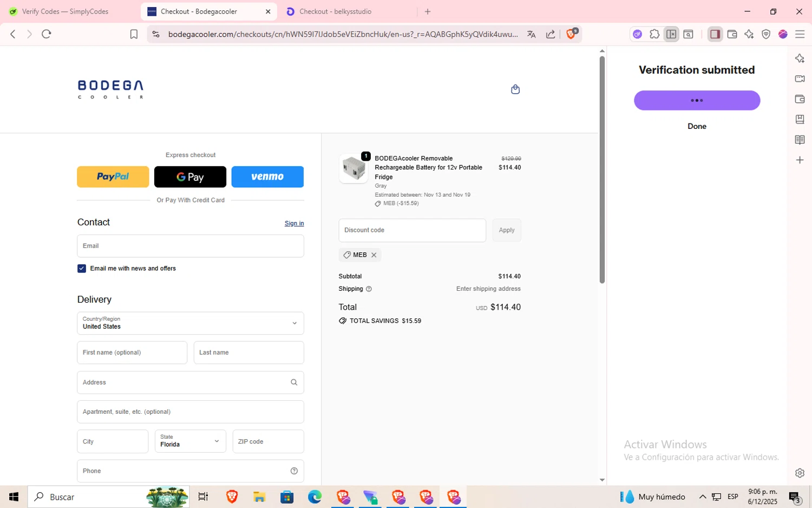Click the split-view panel extension icon
This screenshot has height=508, width=812.
pyautogui.click(x=671, y=34)
